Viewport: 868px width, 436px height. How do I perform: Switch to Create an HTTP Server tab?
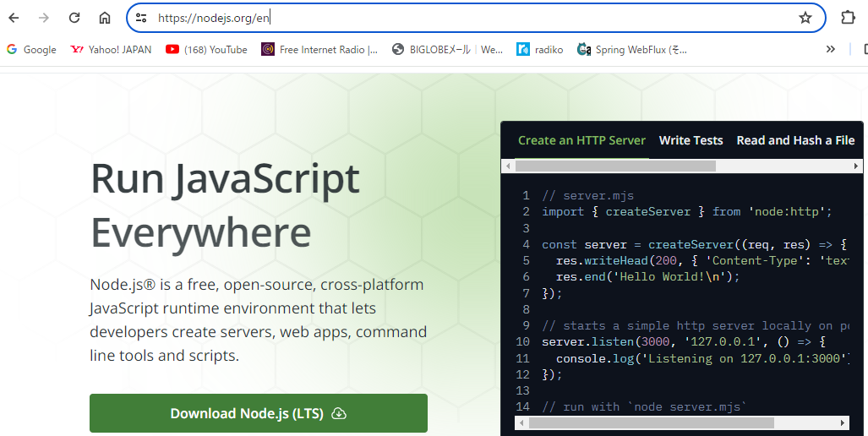coord(581,140)
